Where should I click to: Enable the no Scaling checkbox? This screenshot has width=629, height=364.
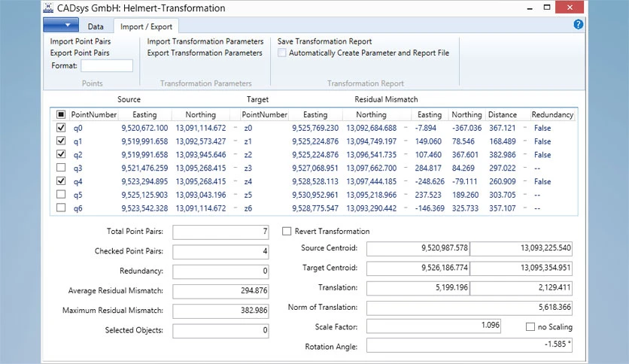530,326
